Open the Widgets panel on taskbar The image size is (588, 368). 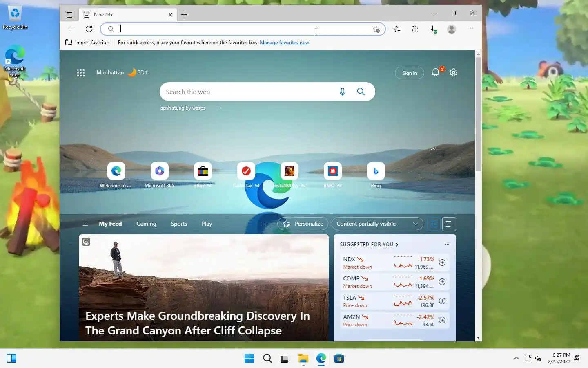pyautogui.click(x=11, y=359)
